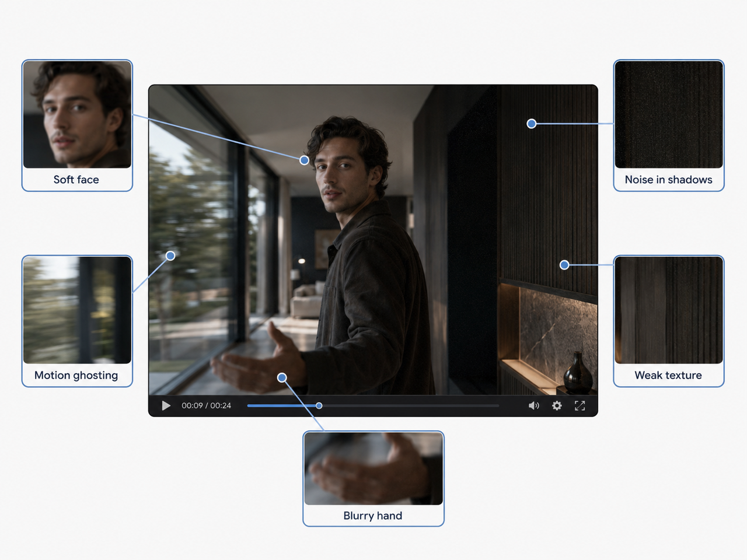Select the Soft face label
This screenshot has width=747, height=560.
(76, 180)
